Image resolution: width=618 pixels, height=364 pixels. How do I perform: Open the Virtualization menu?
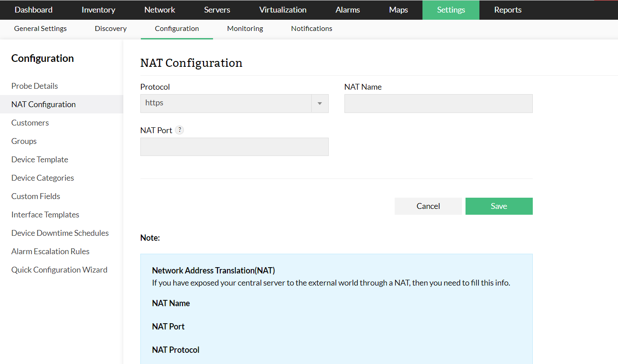click(283, 10)
